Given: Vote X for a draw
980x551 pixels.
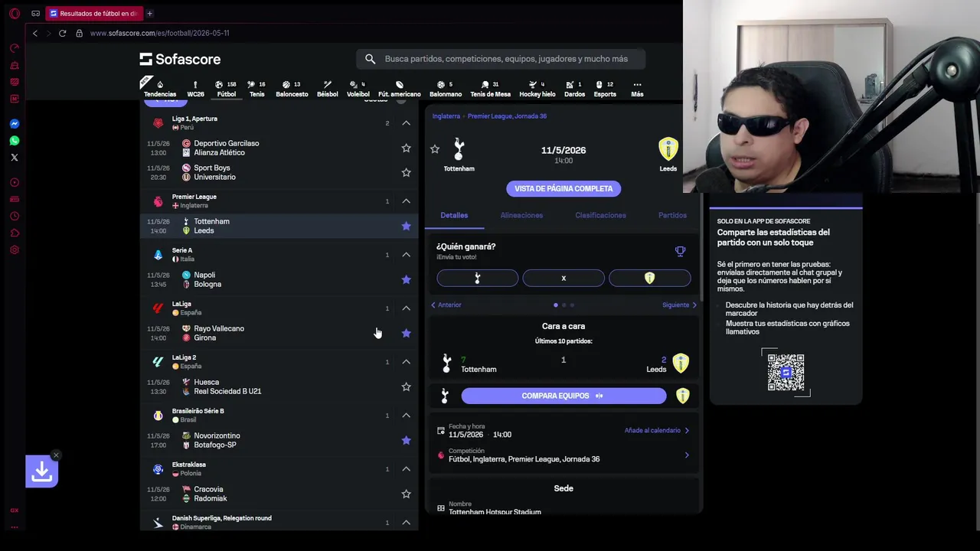Looking at the screenshot, I should point(563,279).
